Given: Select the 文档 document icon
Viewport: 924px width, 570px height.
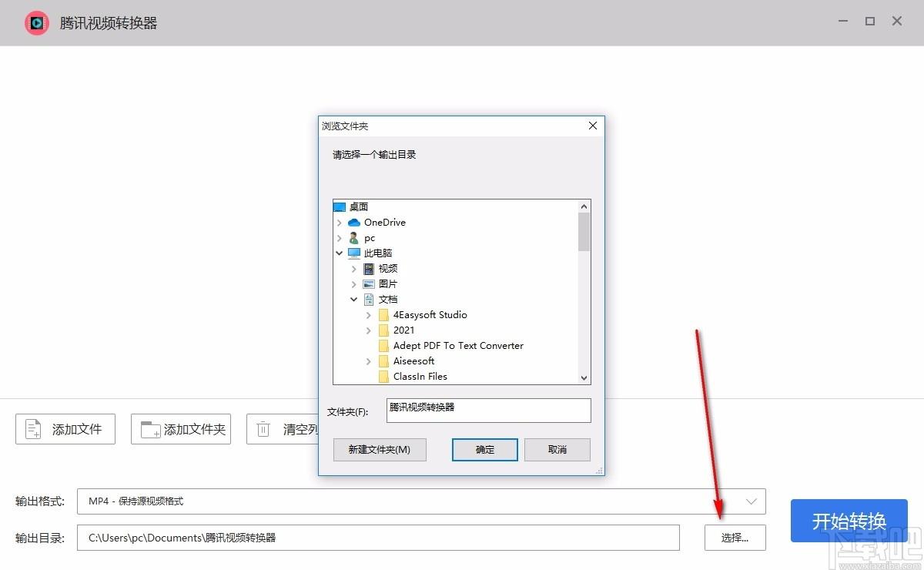Looking at the screenshot, I should 369,300.
